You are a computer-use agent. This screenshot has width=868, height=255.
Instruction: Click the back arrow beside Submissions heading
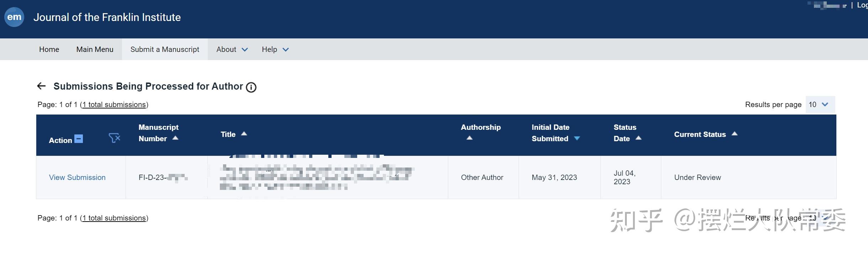pos(41,86)
